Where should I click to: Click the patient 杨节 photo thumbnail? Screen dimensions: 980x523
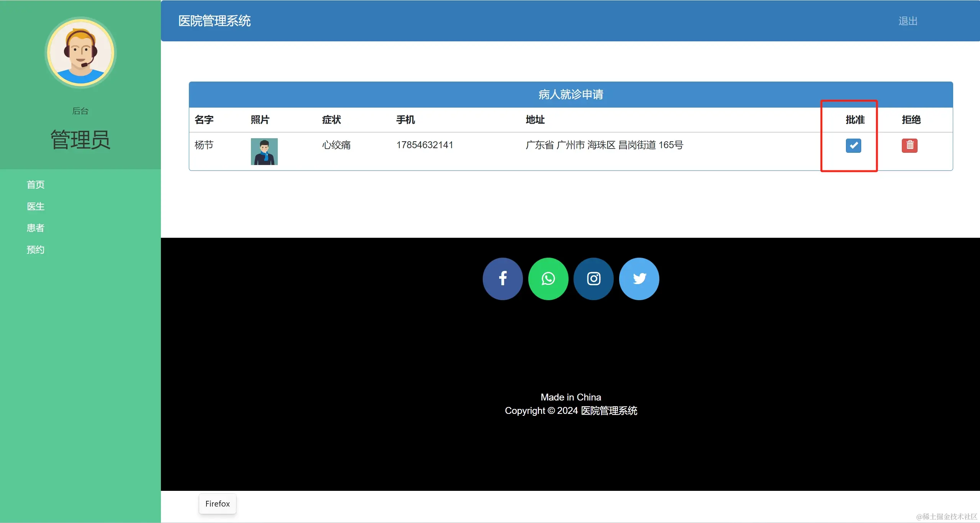264,152
